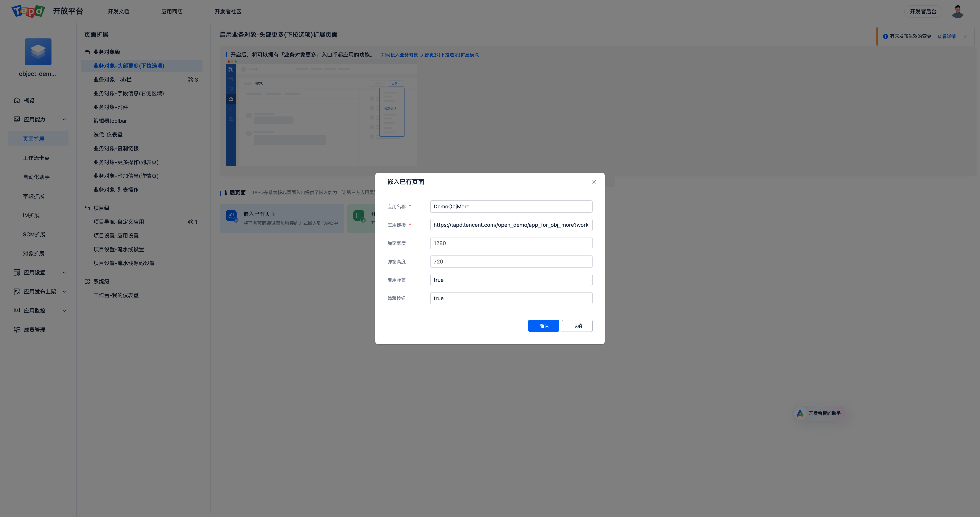
Task: Click the Tapd logo
Action: pyautogui.click(x=28, y=11)
